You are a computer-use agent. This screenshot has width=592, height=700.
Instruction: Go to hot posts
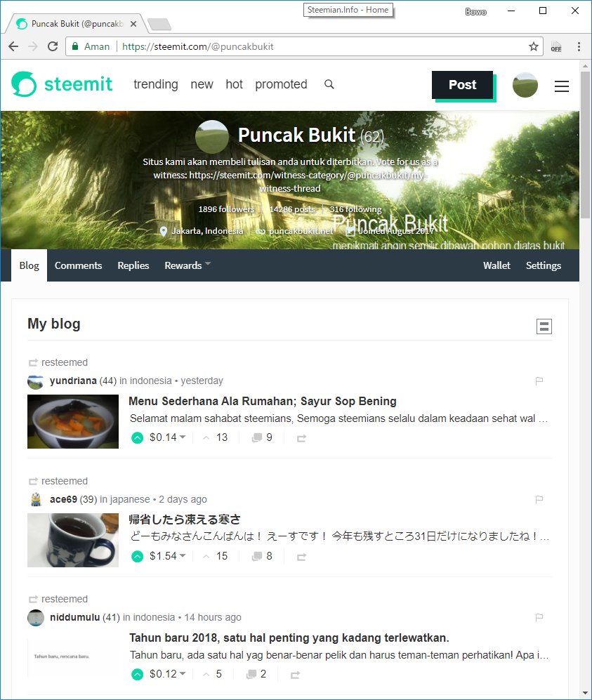(234, 84)
